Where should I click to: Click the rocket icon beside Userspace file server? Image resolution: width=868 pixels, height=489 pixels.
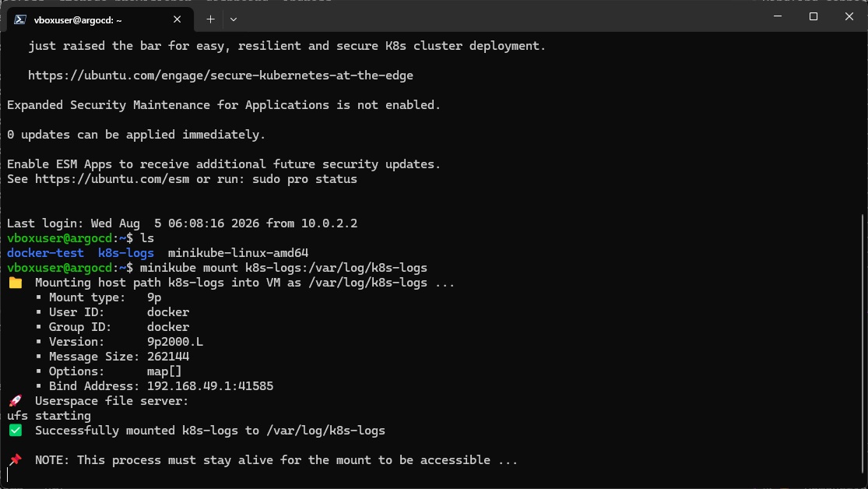coord(16,401)
